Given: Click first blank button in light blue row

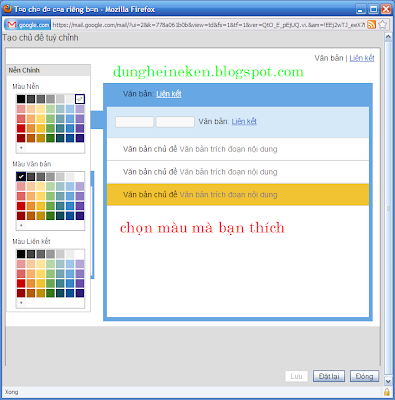Looking at the screenshot, I should click(134, 122).
